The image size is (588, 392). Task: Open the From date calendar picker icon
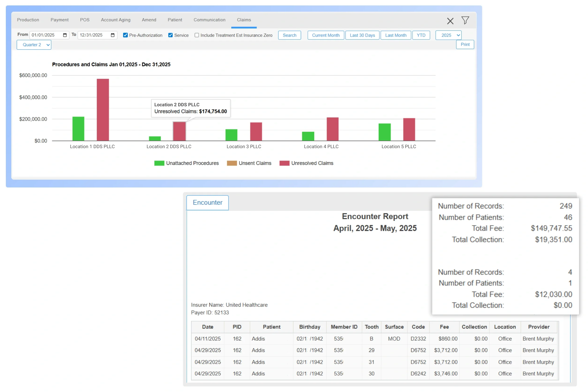(65, 35)
